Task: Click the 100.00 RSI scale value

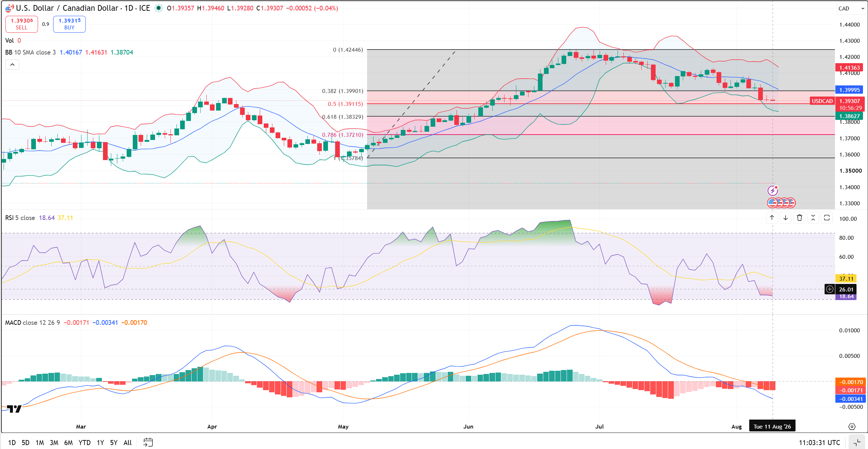Action: click(x=848, y=219)
